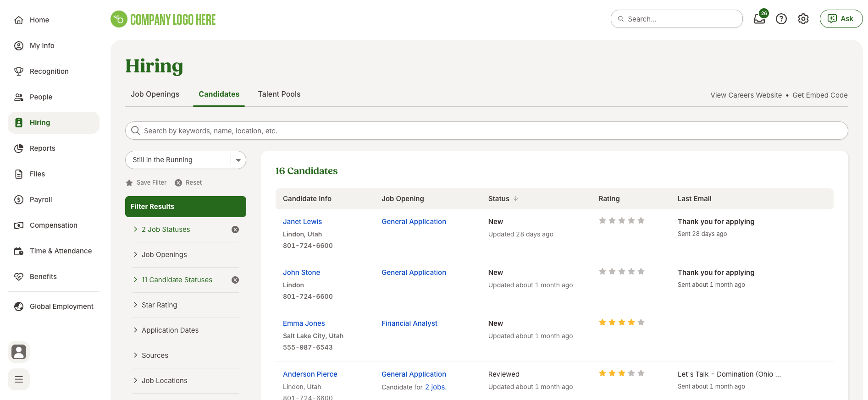This screenshot has width=868, height=400.
Task: Click the Ask button
Action: (841, 19)
